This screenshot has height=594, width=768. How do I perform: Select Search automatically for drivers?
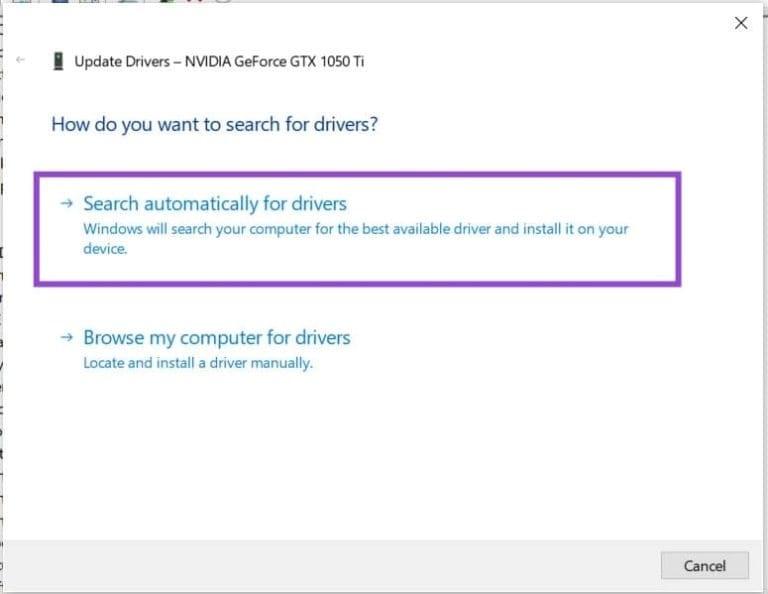coord(214,204)
